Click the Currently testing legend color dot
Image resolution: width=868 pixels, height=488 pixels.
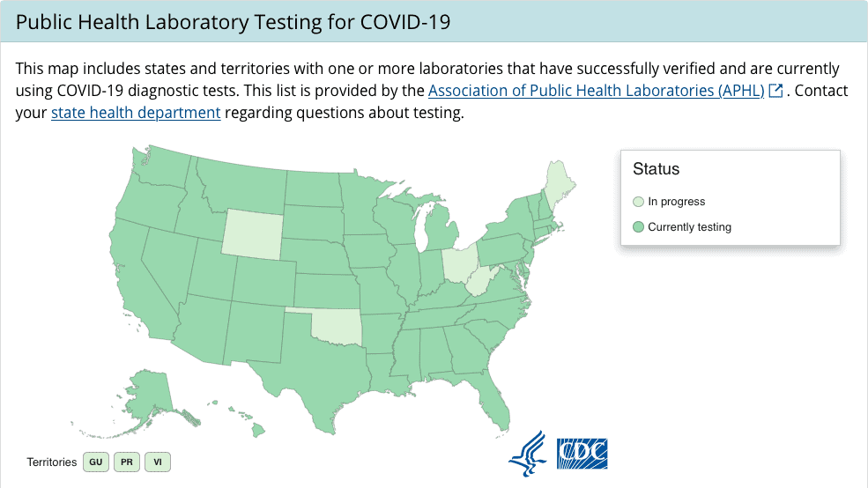tap(639, 227)
